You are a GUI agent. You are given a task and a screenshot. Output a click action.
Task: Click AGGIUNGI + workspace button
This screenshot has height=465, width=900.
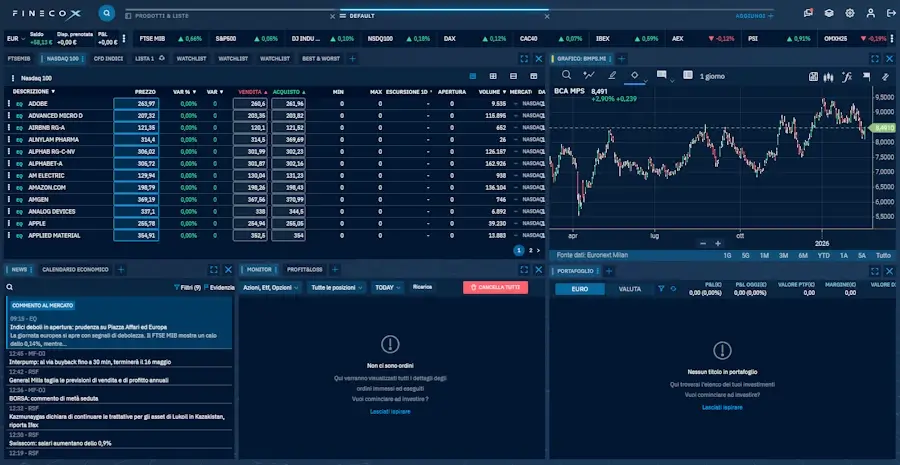[754, 16]
